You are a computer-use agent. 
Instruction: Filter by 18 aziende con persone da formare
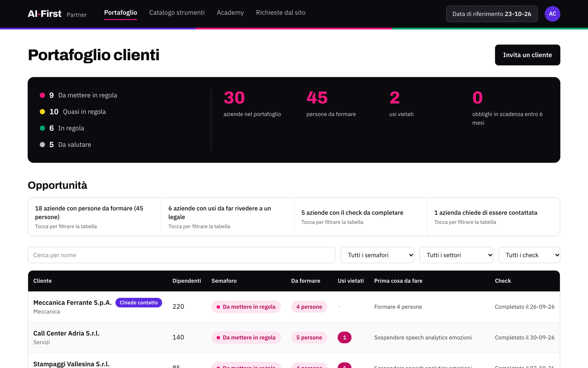coord(95,217)
